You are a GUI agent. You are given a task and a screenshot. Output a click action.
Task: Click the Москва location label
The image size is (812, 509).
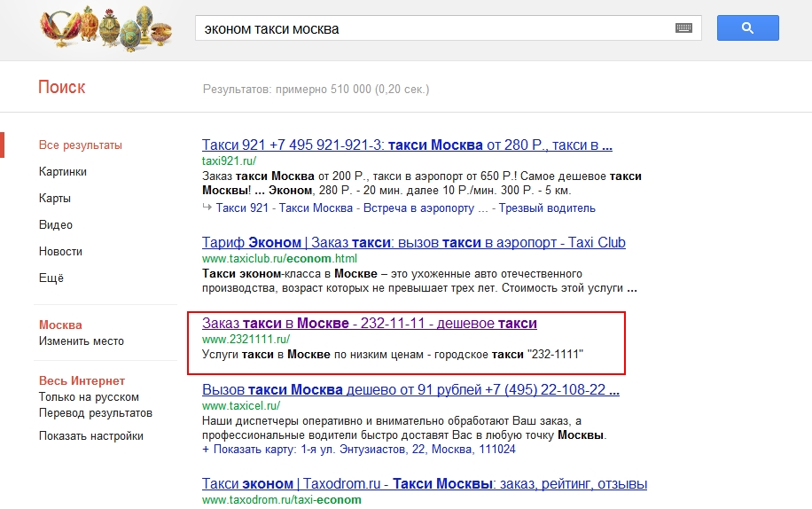60,325
